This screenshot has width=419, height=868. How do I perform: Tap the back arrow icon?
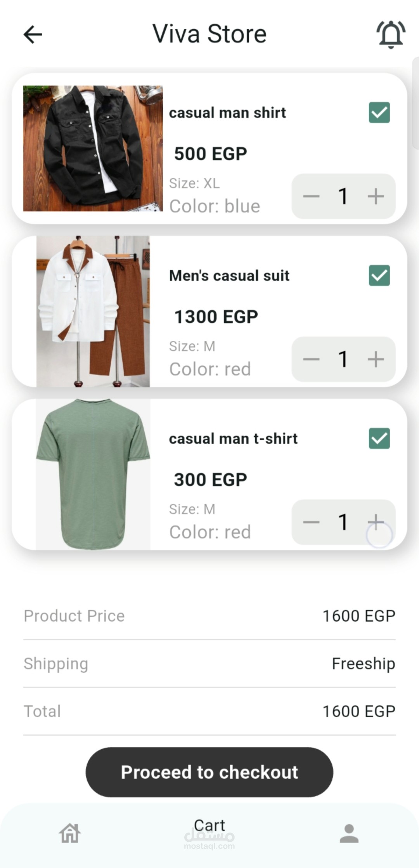[x=33, y=35]
